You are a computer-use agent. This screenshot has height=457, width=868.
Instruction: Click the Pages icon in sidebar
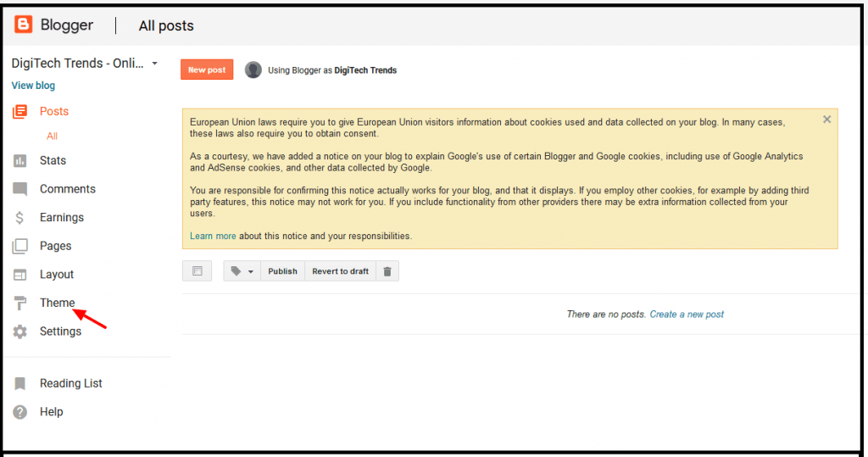point(20,246)
